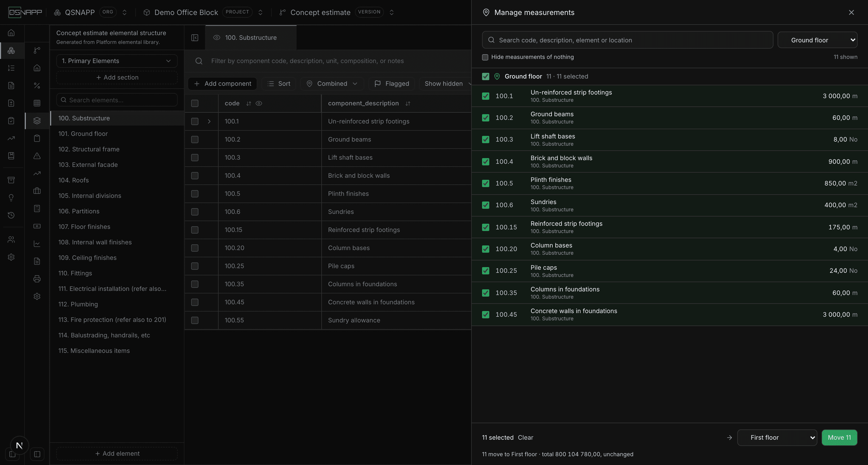The height and width of the screenshot is (465, 868).
Task: Click the measurements search field
Action: [x=627, y=40]
